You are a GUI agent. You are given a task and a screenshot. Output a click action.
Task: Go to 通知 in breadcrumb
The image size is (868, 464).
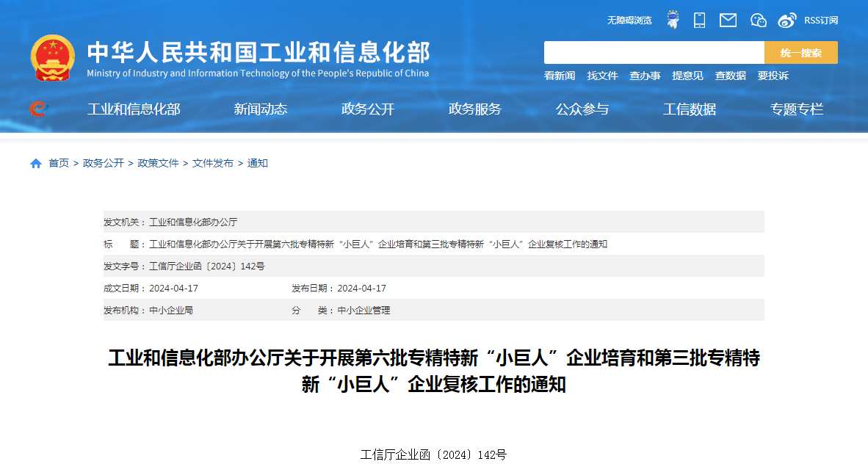258,163
